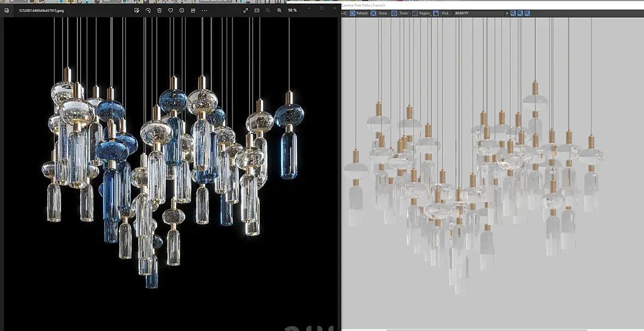Image resolution: width=644 pixels, height=331 pixels.
Task: Click the Erase X icon in render window
Action: pyautogui.click(x=373, y=13)
